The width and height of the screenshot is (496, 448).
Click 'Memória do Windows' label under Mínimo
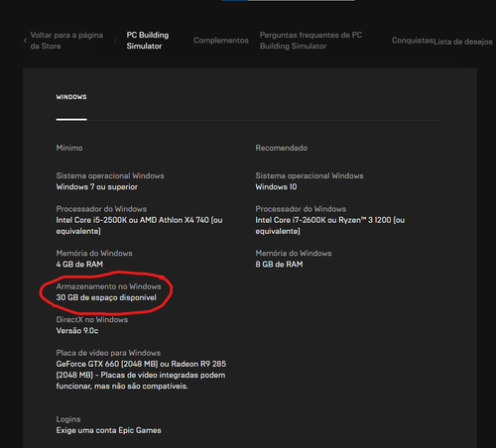[x=94, y=253]
